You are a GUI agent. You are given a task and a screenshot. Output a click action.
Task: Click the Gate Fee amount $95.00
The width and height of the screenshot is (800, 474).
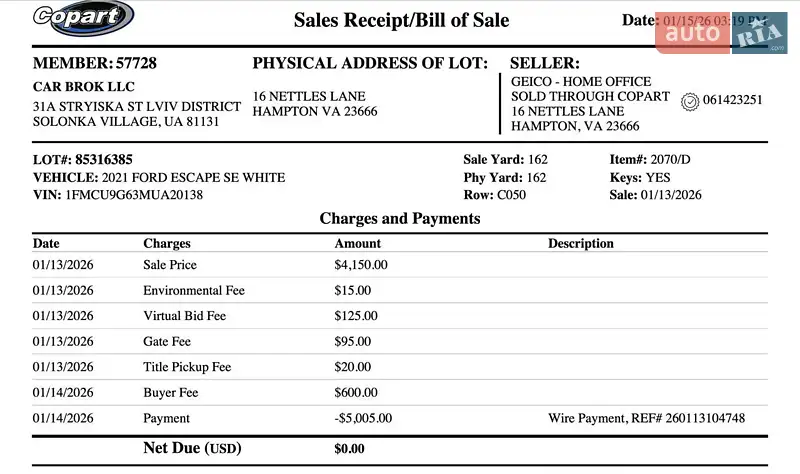click(x=352, y=341)
